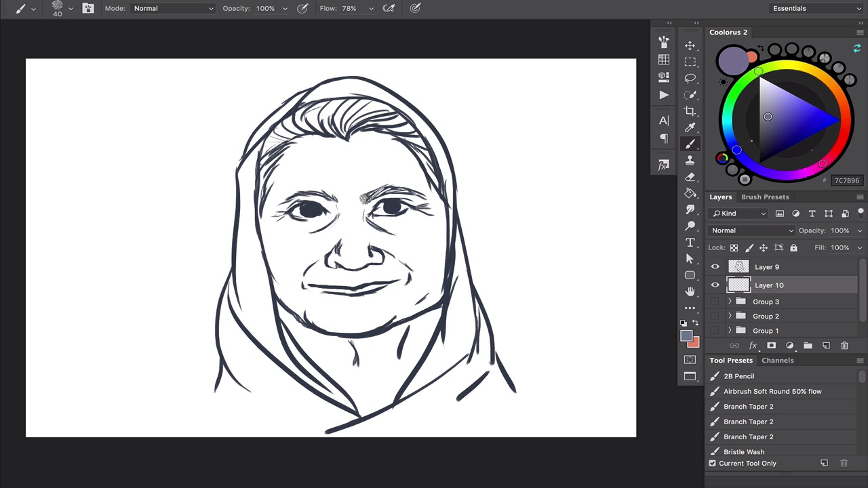This screenshot has width=868, height=488.
Task: Switch to the Brush Presets tab
Action: click(765, 197)
